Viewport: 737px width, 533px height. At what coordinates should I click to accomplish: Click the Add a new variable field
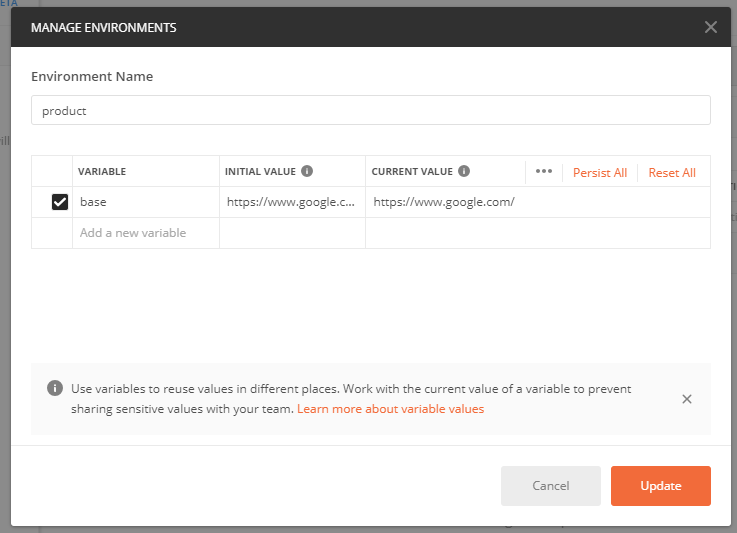click(145, 233)
